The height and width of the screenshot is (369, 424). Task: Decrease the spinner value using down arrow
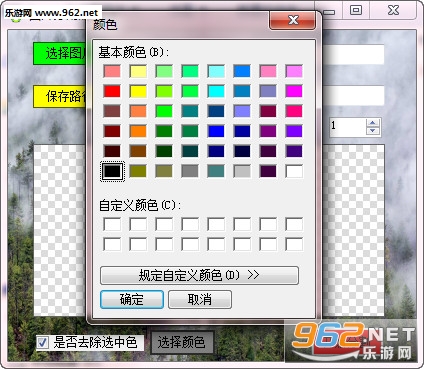pyautogui.click(x=373, y=131)
